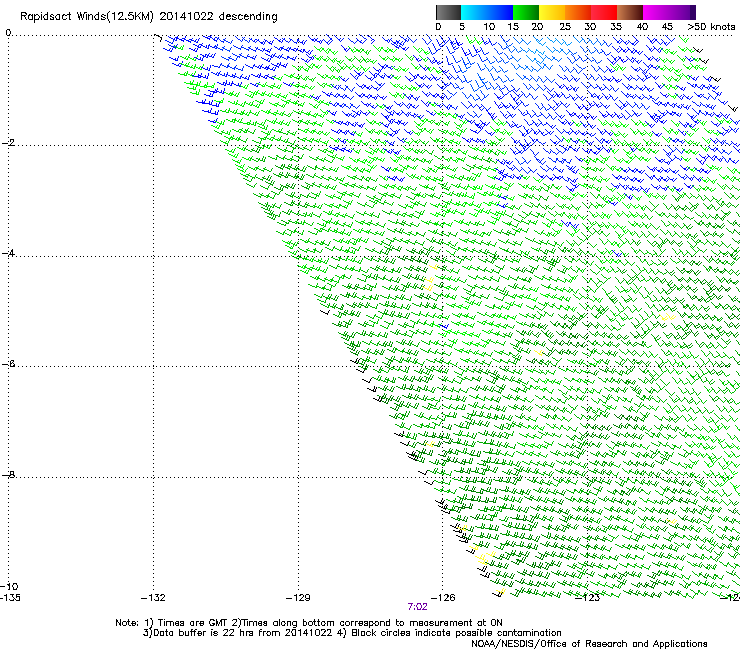Click the cyan 5-10 knots color segment
This screenshot has width=740, height=650.
click(x=474, y=12)
